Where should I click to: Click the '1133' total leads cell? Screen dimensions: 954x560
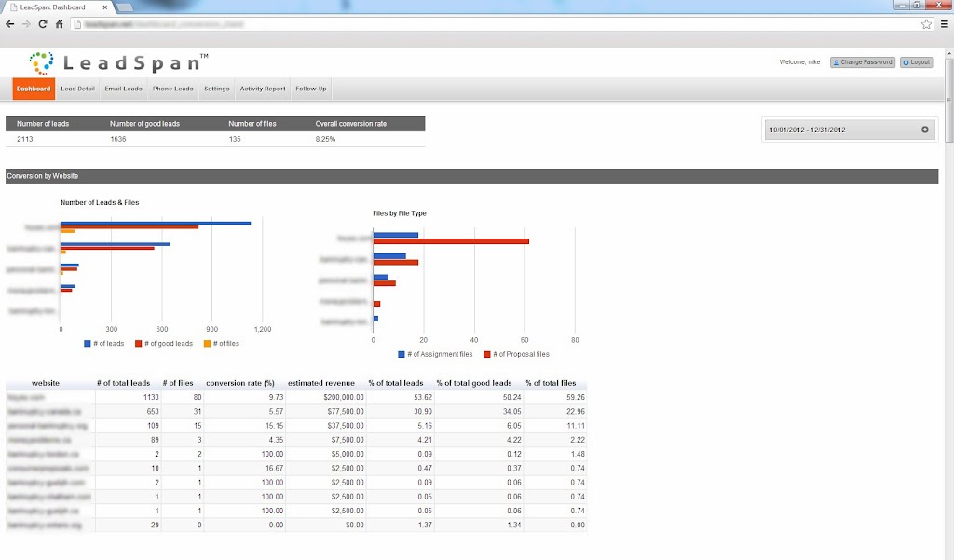coord(128,397)
